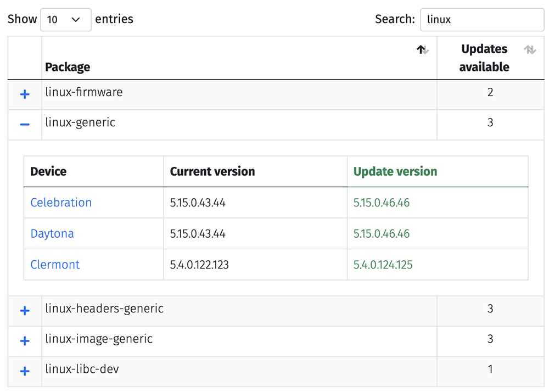Image resolution: width=549 pixels, height=392 pixels.
Task: Select Daytona's current version 5.15.0.43.44
Action: (x=198, y=233)
